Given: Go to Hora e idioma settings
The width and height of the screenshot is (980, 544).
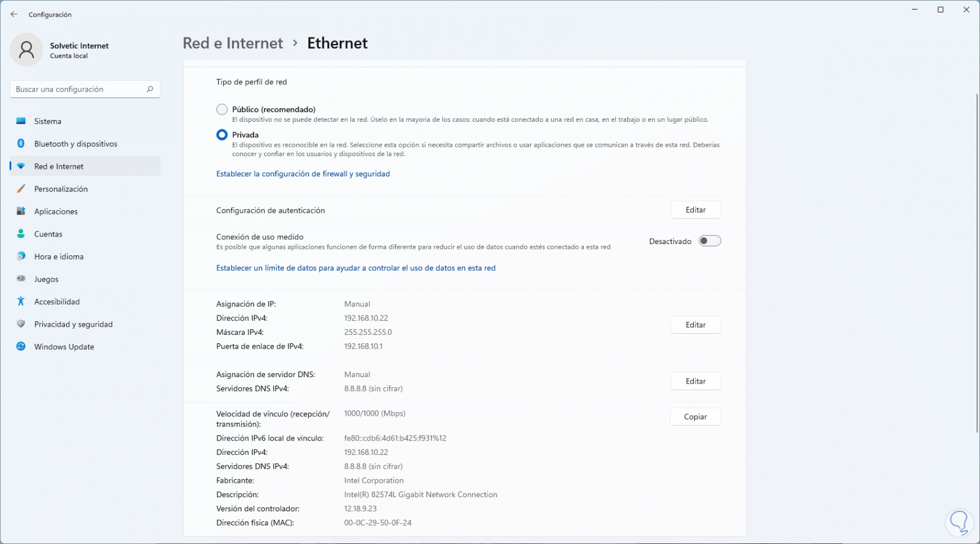Looking at the screenshot, I should click(59, 257).
